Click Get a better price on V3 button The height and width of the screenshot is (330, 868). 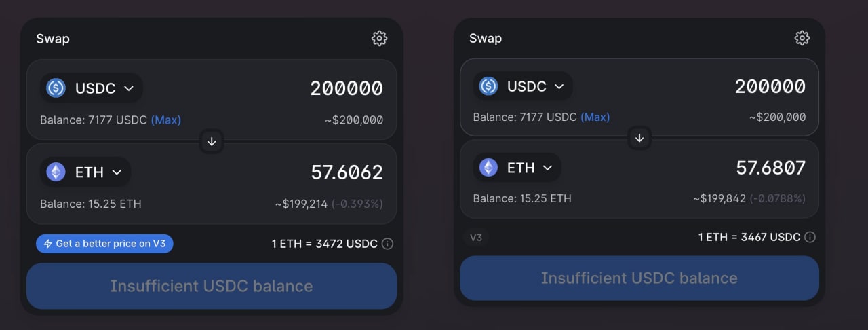(104, 244)
